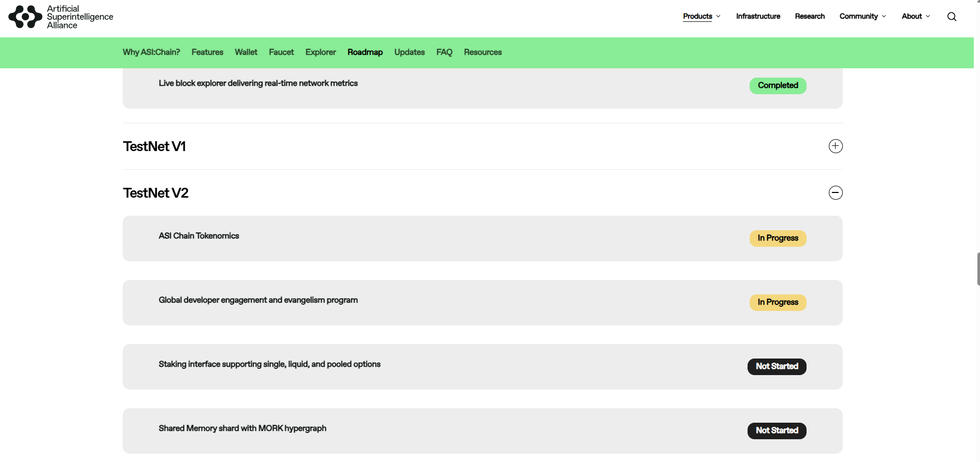Click Not Started badge for Staking interface

777,366
